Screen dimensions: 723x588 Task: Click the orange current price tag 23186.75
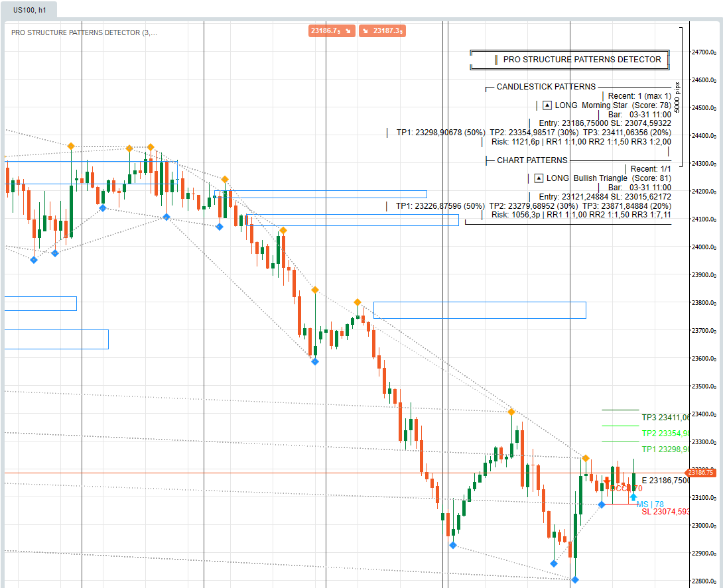coord(700,473)
